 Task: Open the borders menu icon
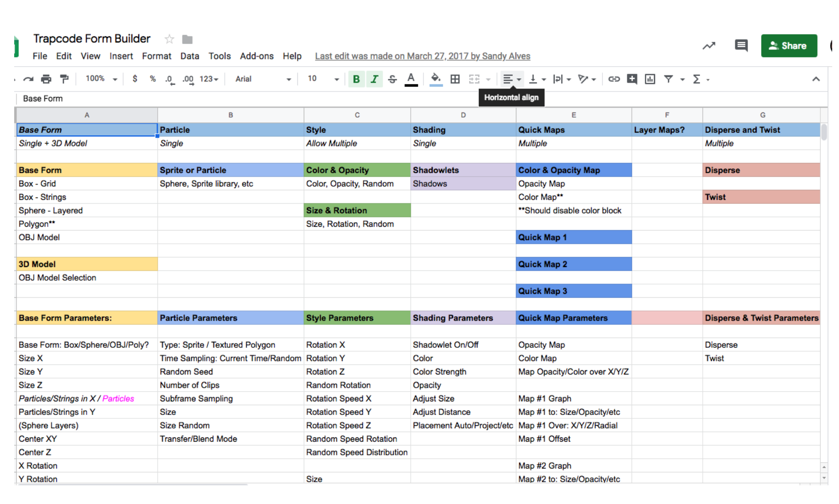pos(455,79)
